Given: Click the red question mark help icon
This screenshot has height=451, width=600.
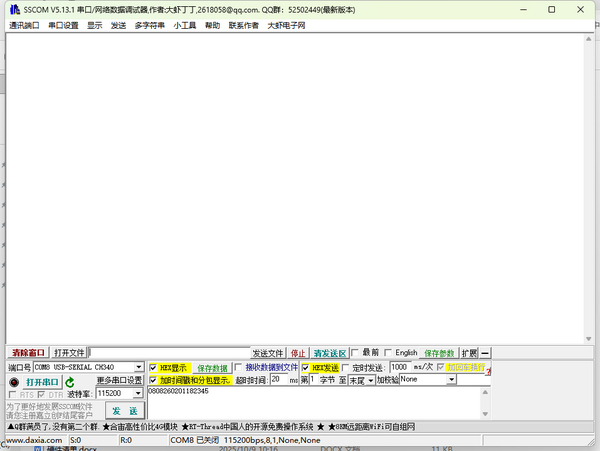Looking at the screenshot, I should tap(488, 371).
